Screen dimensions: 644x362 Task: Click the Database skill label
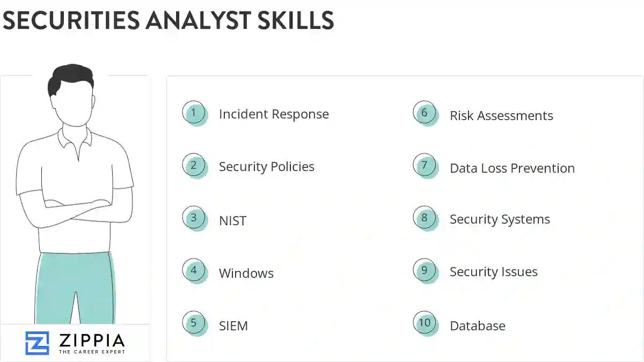click(478, 326)
